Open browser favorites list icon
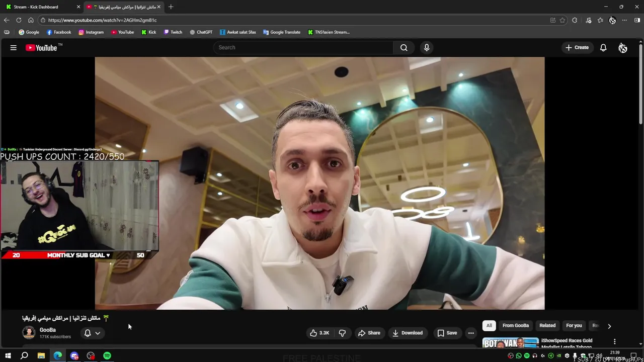Image resolution: width=644 pixels, height=362 pixels. (x=600, y=20)
